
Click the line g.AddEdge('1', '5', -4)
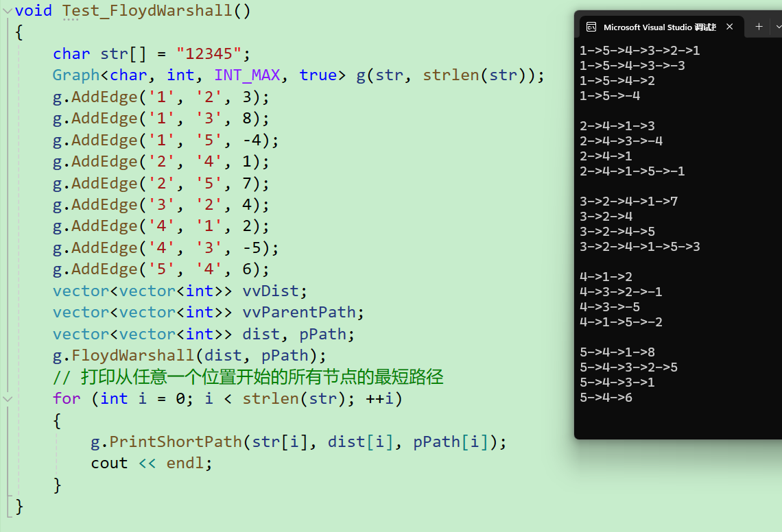[x=165, y=140]
